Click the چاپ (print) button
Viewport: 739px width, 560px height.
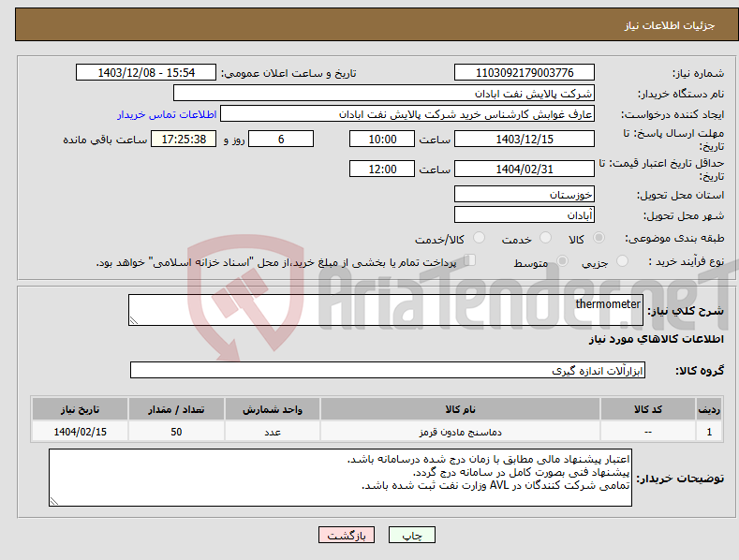click(411, 535)
